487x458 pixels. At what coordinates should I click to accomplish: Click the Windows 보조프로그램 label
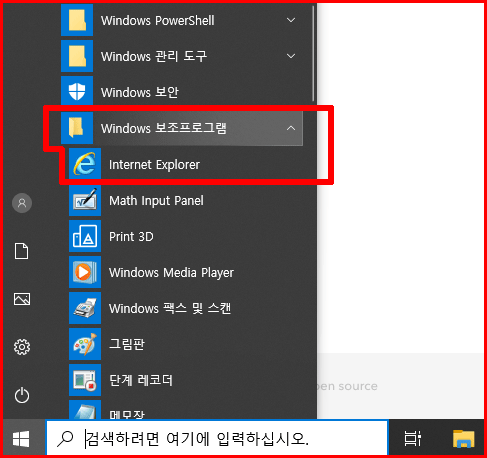[164, 128]
